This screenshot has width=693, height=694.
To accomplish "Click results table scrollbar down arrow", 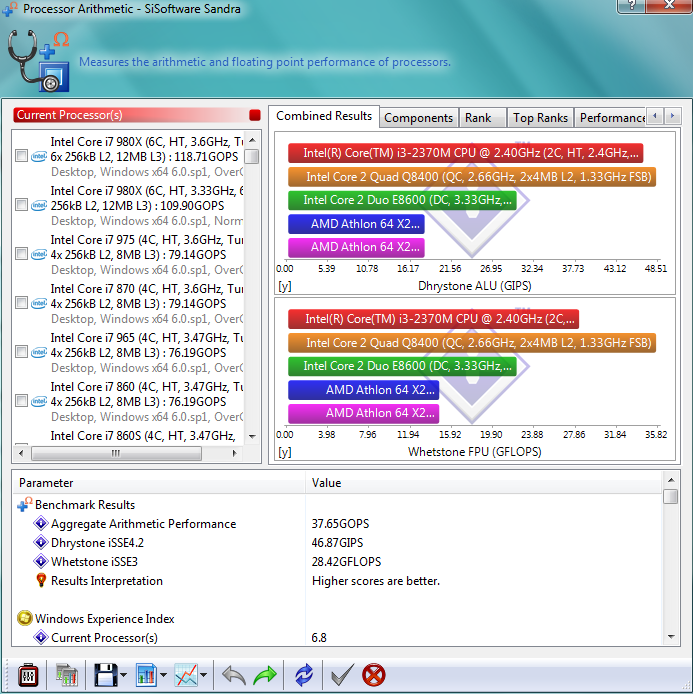I will (x=671, y=637).
